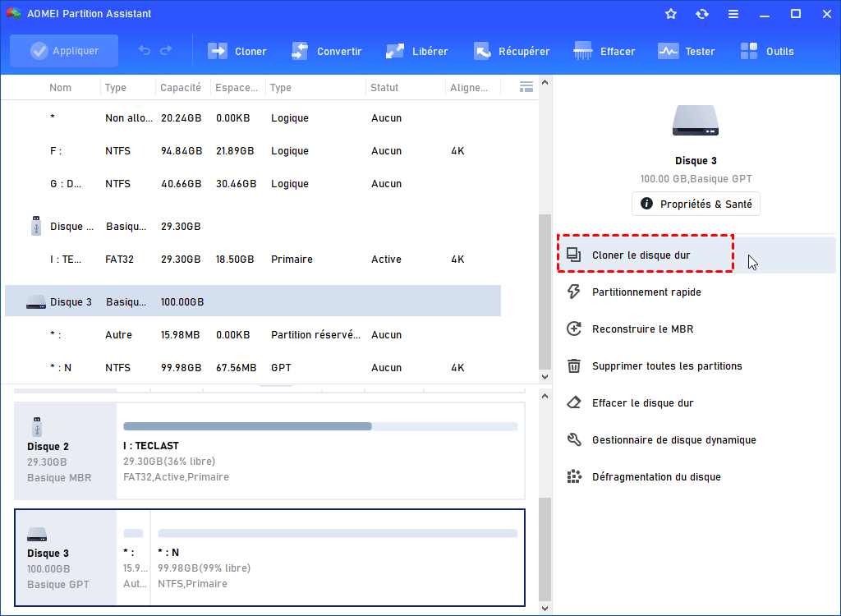Click the rebuild MBR circle-plus icon
Image resolution: width=841 pixels, height=616 pixels.
574,329
